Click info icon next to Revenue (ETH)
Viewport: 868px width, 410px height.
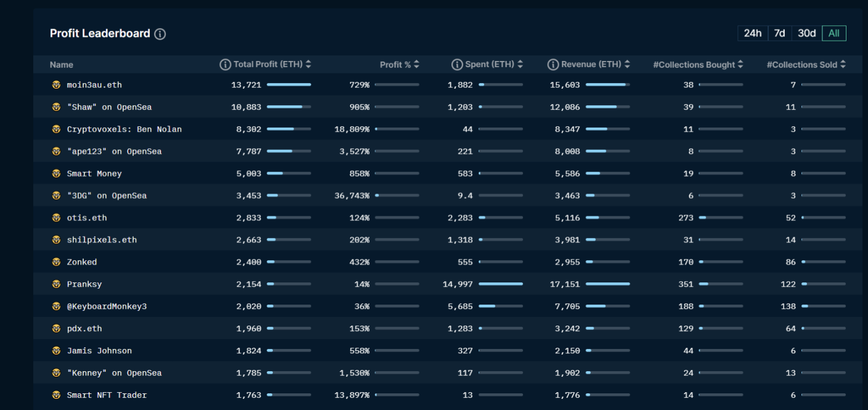coord(553,65)
